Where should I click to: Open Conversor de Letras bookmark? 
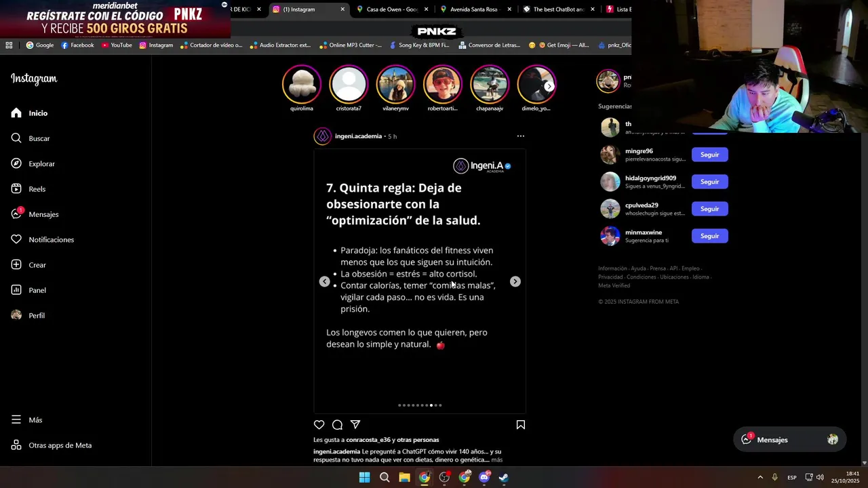(490, 45)
